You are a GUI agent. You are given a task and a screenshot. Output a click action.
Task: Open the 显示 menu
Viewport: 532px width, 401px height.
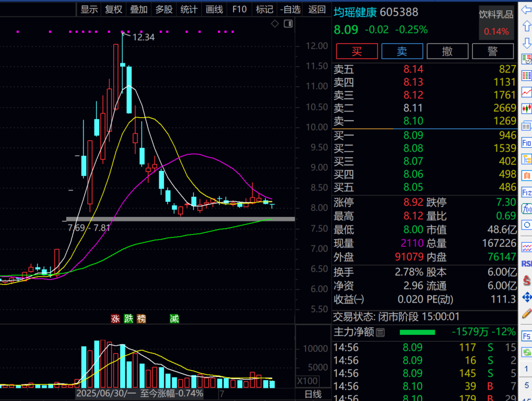coord(89,9)
